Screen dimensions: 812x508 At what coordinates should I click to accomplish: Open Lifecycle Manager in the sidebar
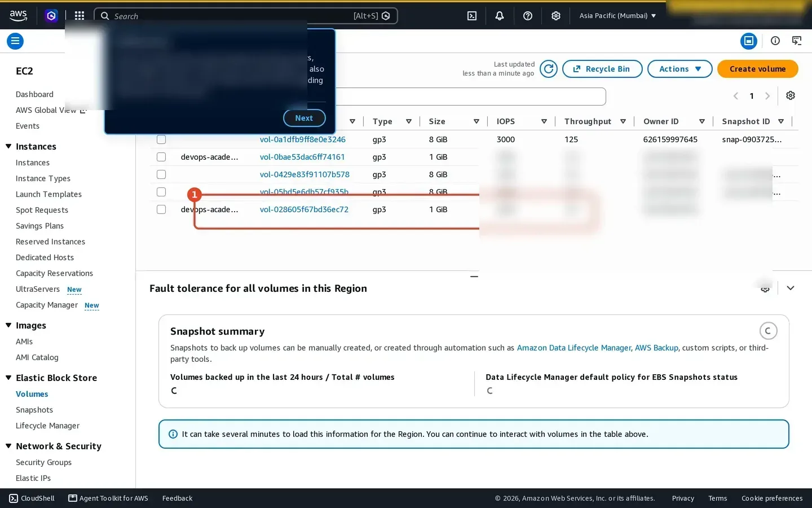(47, 426)
